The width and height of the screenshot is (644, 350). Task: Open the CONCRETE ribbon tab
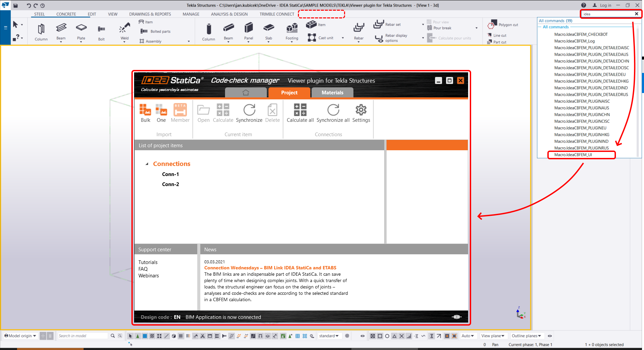pos(66,14)
